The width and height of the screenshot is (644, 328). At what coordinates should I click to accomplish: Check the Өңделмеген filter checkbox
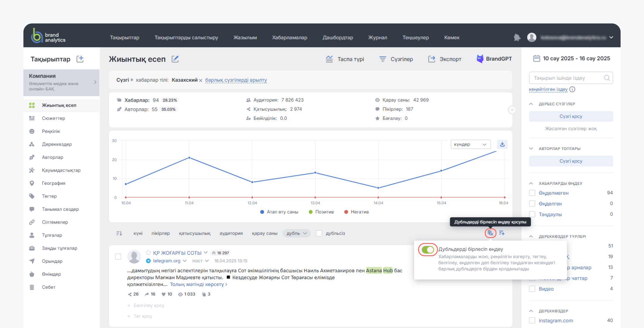[x=532, y=193]
